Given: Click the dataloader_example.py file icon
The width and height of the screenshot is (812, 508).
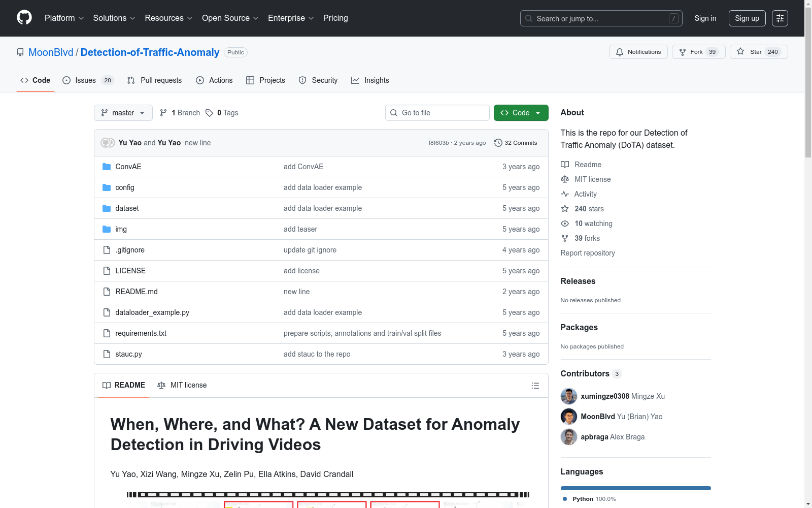Looking at the screenshot, I should 107,312.
